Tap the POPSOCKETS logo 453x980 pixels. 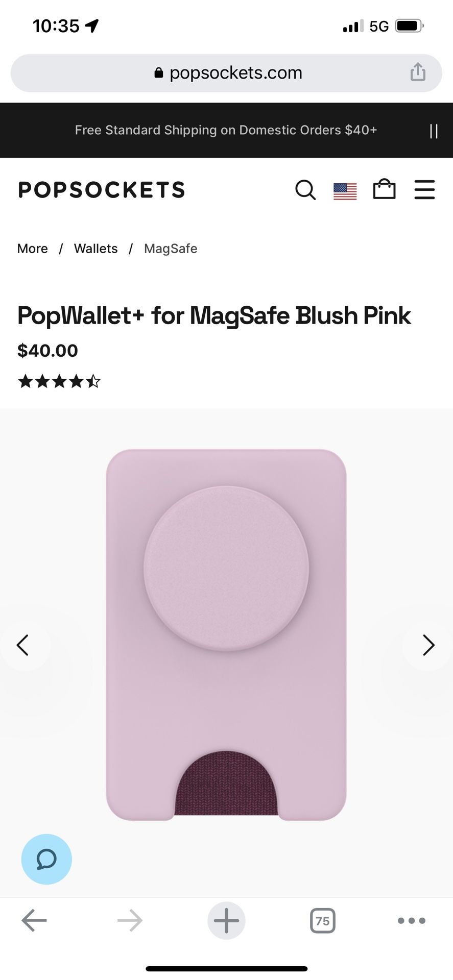pos(102,190)
